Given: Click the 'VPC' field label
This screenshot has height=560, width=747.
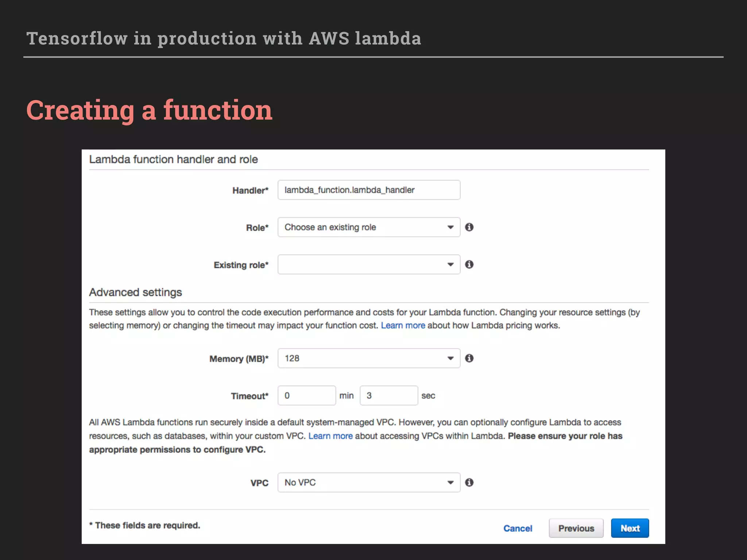Looking at the screenshot, I should [x=259, y=483].
